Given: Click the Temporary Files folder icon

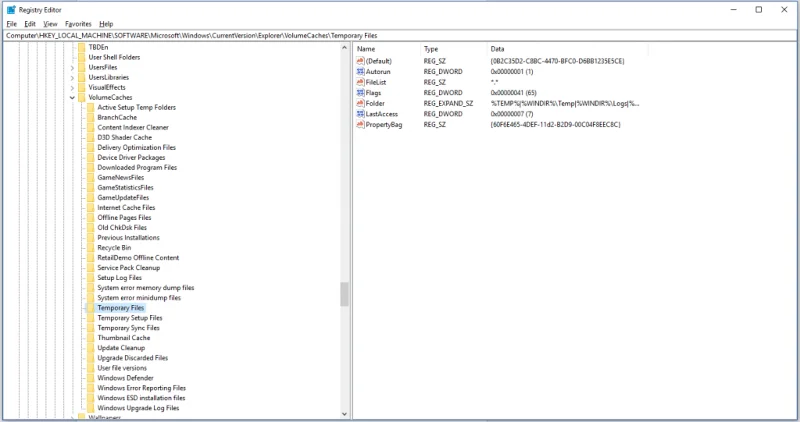Looking at the screenshot, I should click(90, 308).
